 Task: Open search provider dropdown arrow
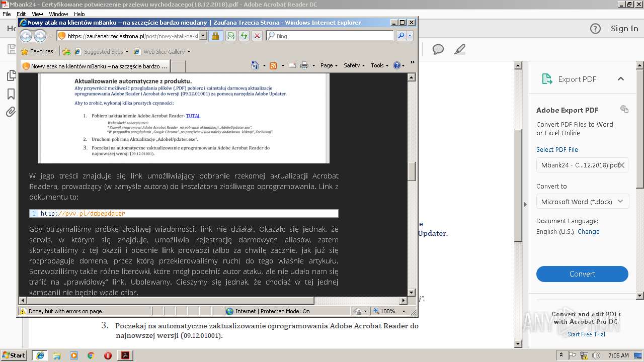tap(410, 36)
